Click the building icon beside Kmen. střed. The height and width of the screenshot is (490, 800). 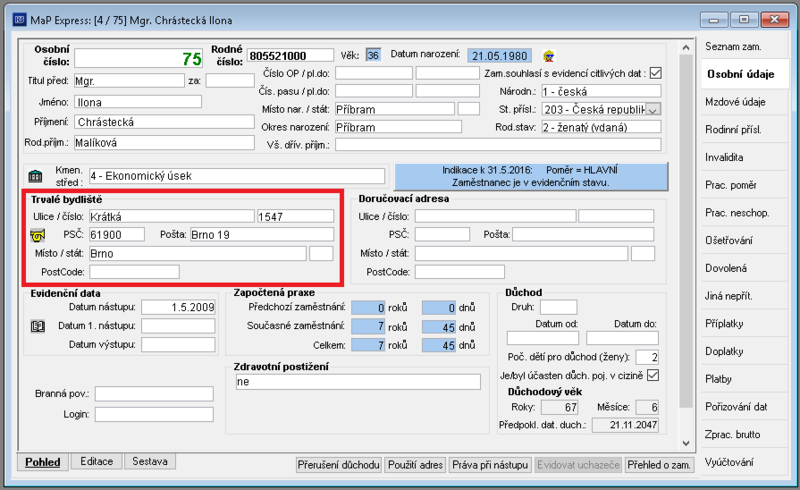pos(35,176)
